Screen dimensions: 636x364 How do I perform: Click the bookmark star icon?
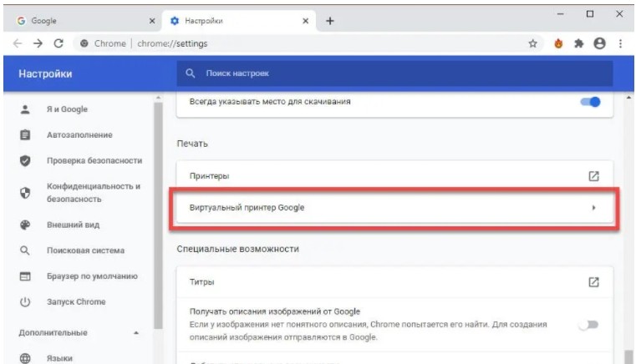[x=532, y=43]
